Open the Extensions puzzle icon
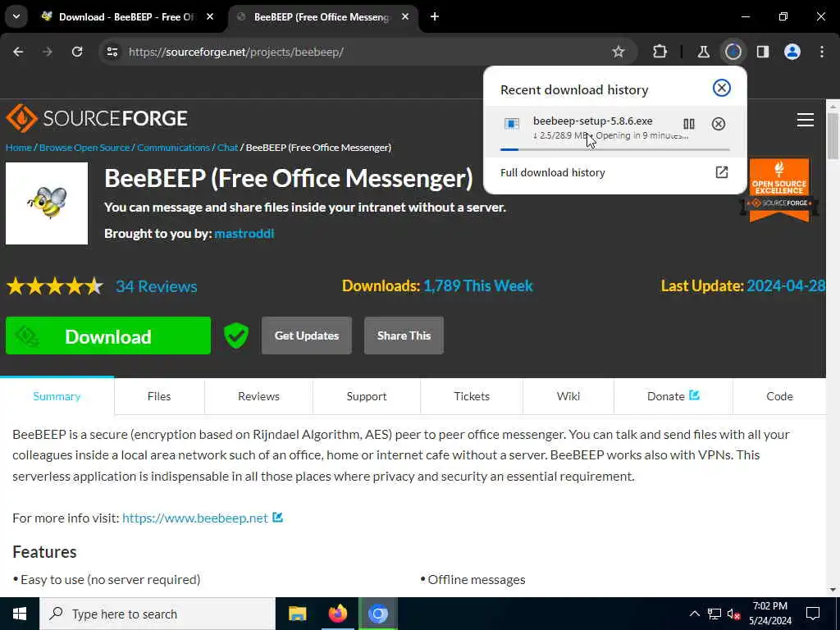Viewport: 840px width, 630px height. pyautogui.click(x=660, y=52)
